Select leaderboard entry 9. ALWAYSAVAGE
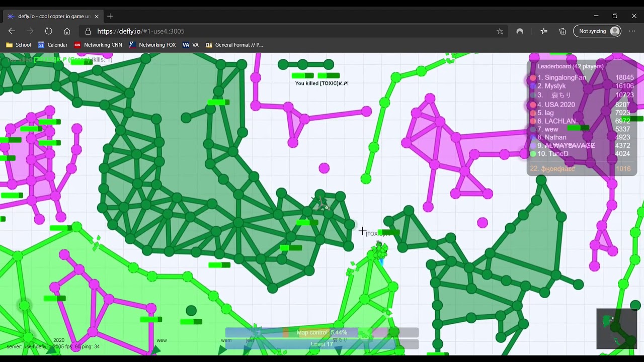The width and height of the screenshot is (644, 362). [x=582, y=145]
